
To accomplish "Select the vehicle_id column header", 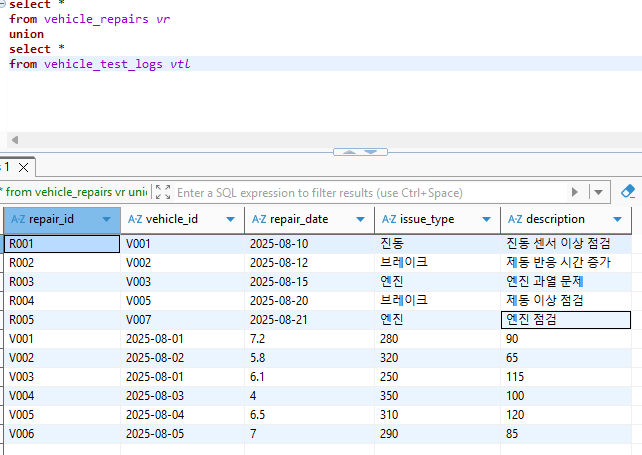I will [183, 220].
